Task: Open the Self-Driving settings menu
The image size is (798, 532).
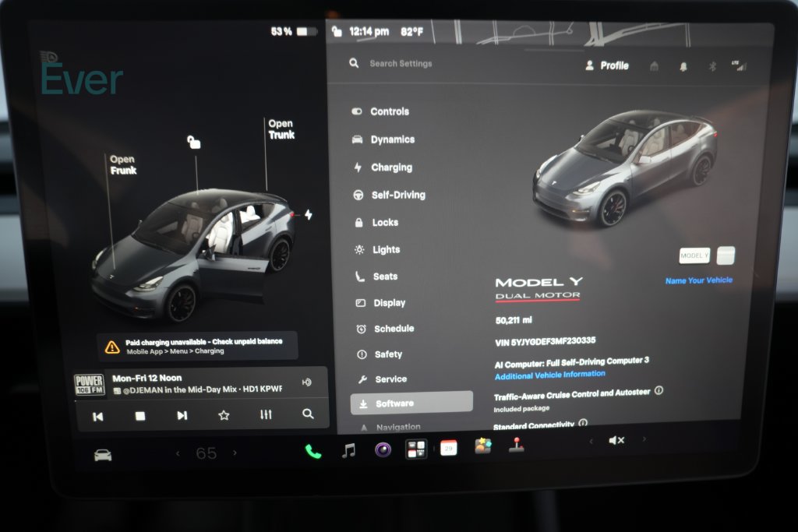Action: coord(390,195)
